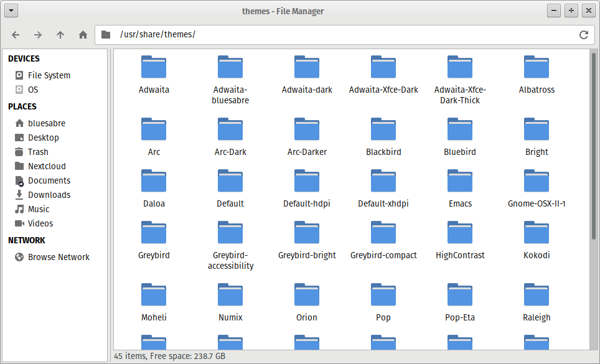Select the Daloa folder
Image resolution: width=600 pixels, height=364 pixels.
[154, 189]
